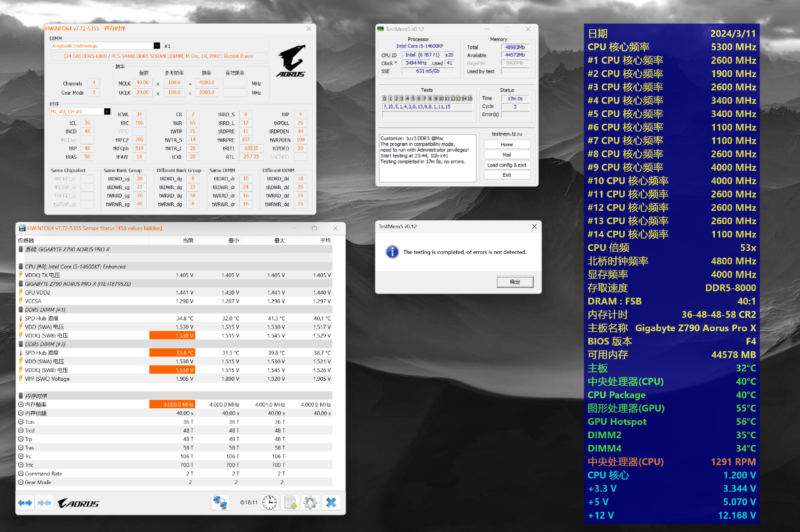The width and height of the screenshot is (800, 532).
Task: Click the 传感器 column header
Action: (x=26, y=240)
